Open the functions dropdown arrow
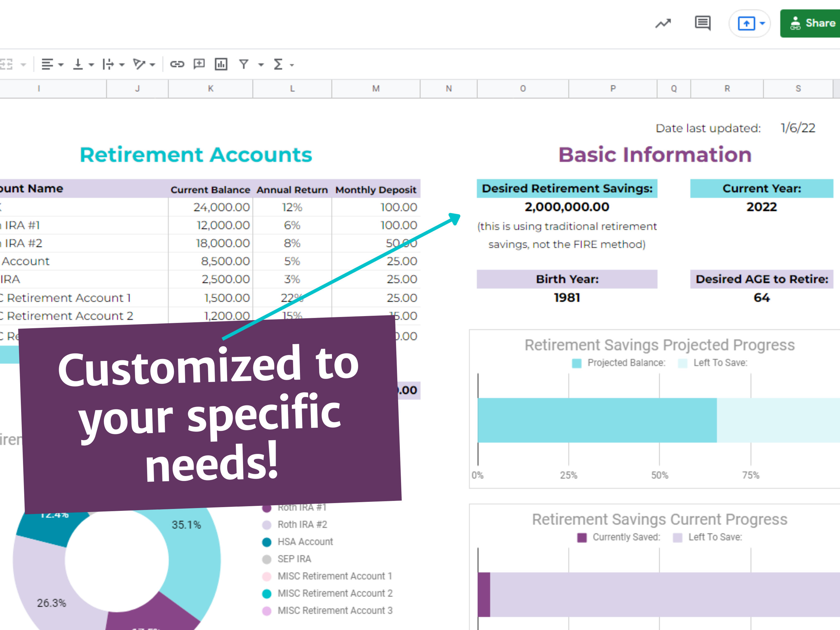The width and height of the screenshot is (840, 630). (x=291, y=65)
